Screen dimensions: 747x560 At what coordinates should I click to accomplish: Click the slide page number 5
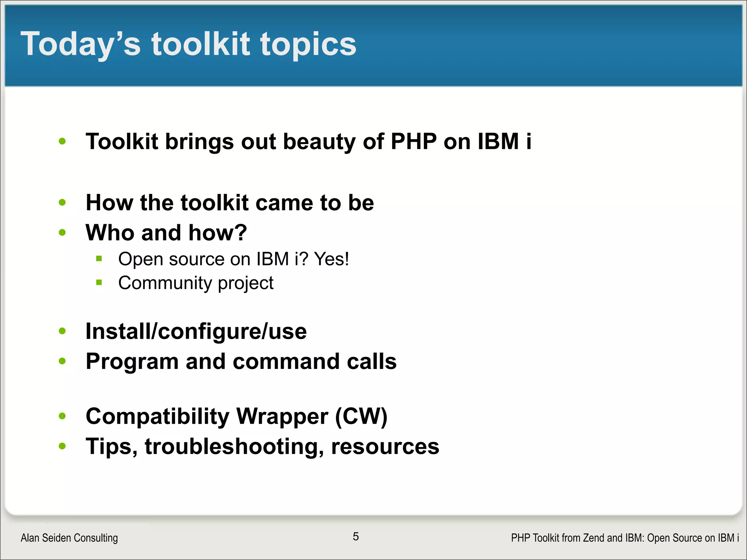356,536
